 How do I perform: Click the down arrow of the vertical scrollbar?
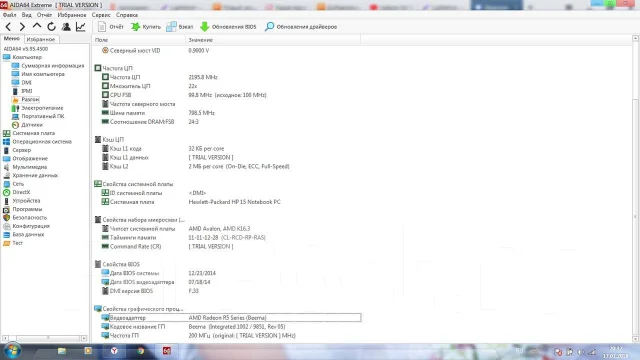coord(636,339)
